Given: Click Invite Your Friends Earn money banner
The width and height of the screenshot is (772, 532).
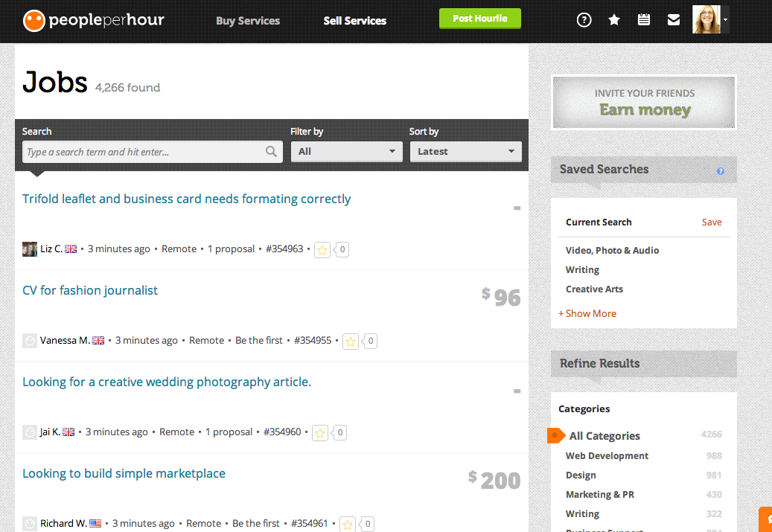Looking at the screenshot, I should click(644, 103).
